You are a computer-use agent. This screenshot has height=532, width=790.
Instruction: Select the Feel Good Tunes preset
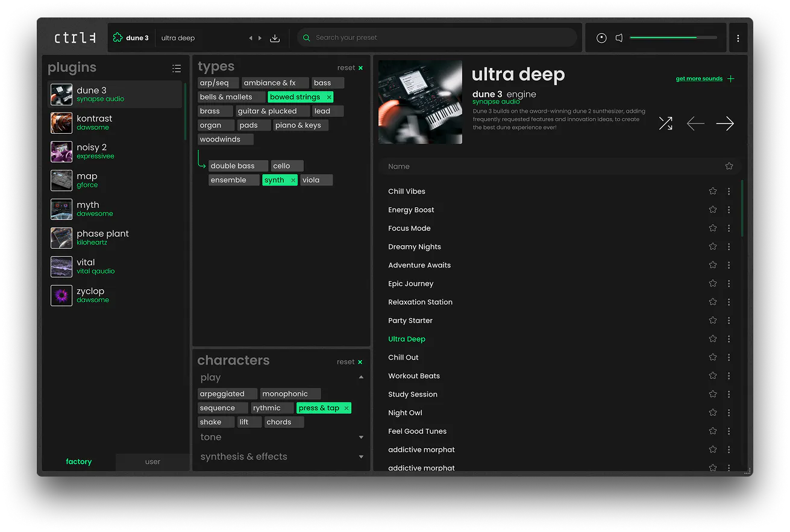tap(418, 431)
